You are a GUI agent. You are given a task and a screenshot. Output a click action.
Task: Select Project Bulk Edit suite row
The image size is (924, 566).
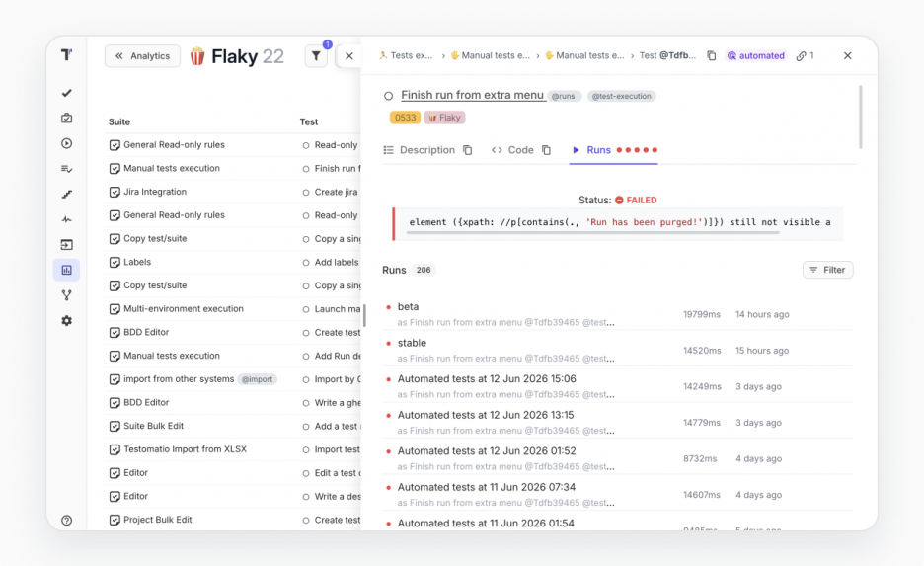[x=157, y=520]
